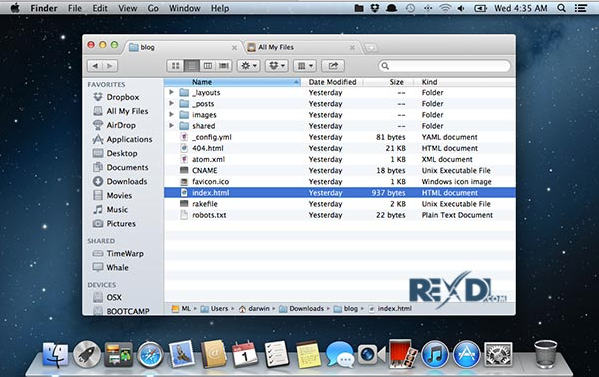Open the Go menu
Image resolution: width=599 pixels, height=377 pixels.
pos(153,8)
